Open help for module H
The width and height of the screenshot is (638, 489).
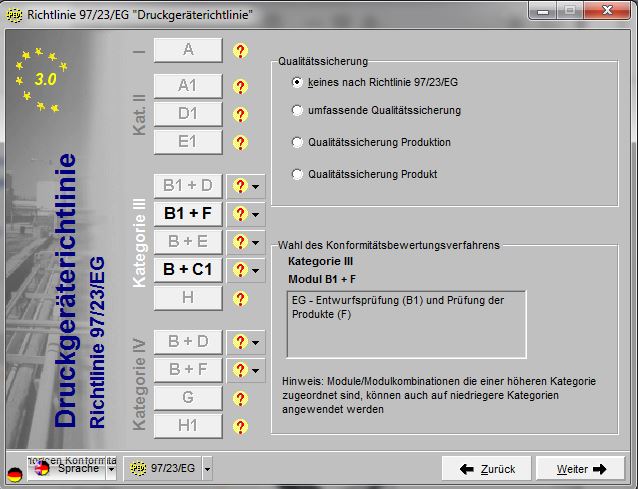240,299
